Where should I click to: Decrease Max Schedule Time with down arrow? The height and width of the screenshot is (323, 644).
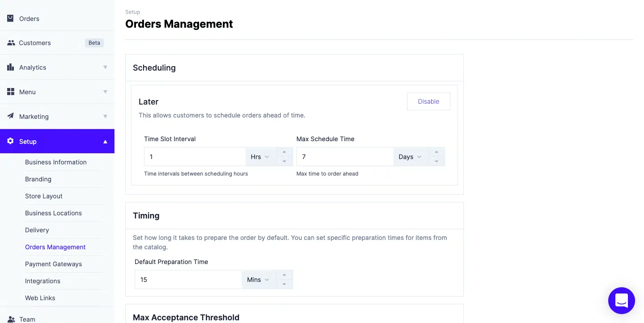[436, 161]
